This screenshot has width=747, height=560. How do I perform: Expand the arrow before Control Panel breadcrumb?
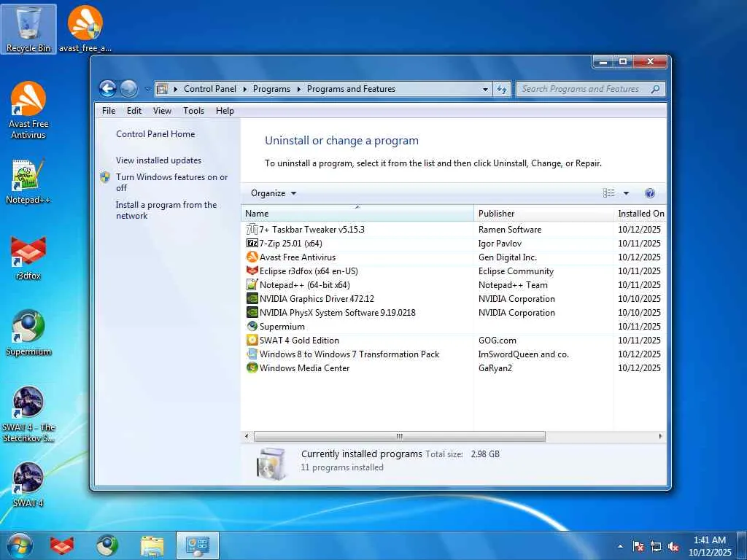pyautogui.click(x=175, y=89)
